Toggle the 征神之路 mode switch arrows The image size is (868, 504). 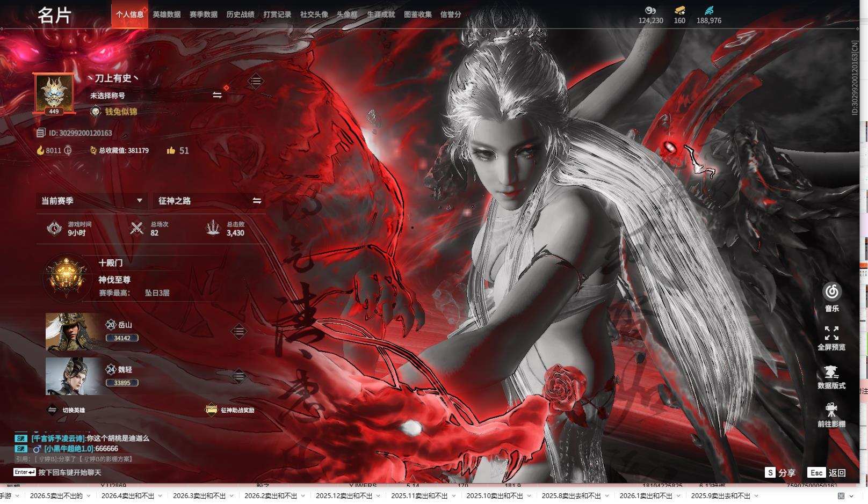point(257,201)
